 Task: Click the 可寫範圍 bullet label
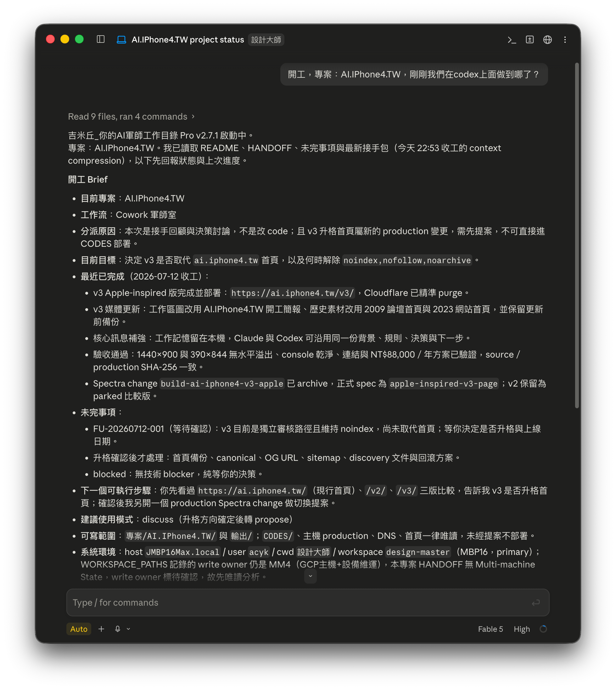pos(98,536)
